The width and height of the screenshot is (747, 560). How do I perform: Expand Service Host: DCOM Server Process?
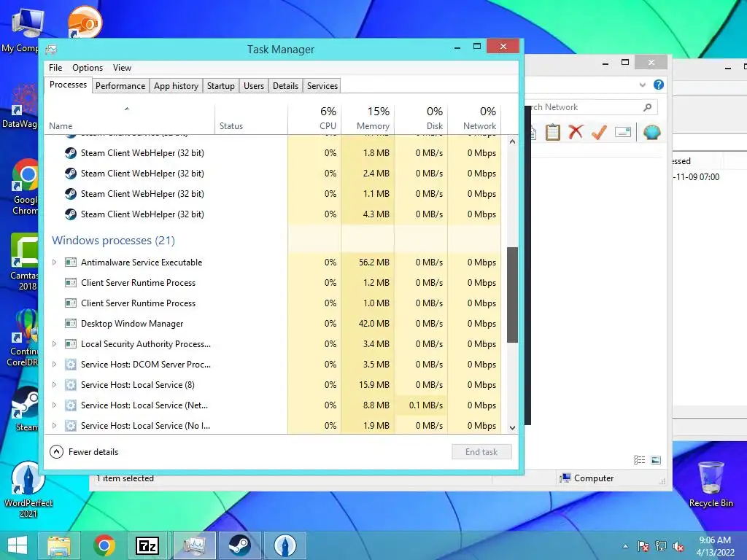coord(54,365)
